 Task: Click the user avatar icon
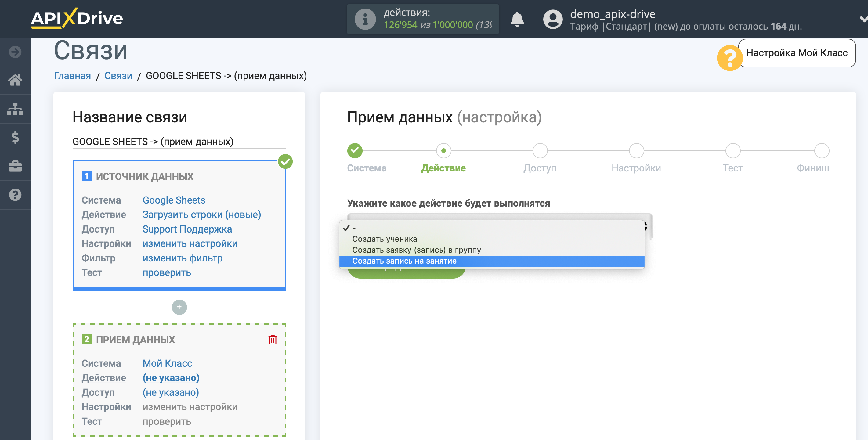tap(553, 19)
